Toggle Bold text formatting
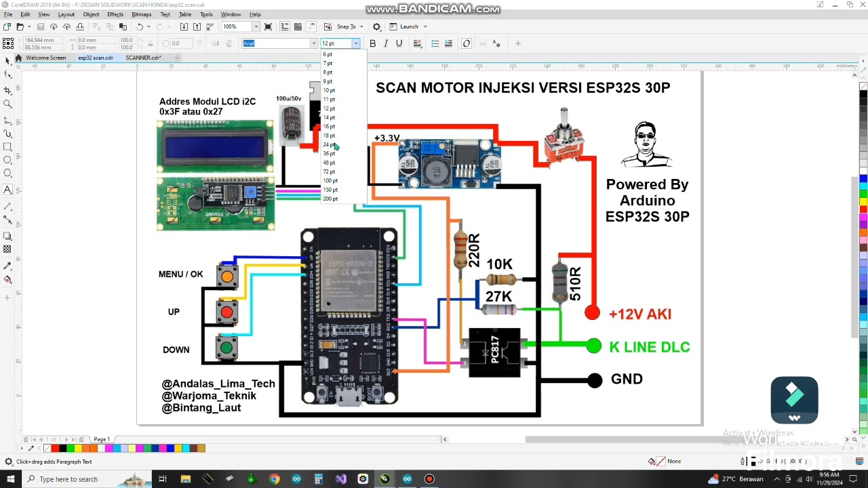The height and width of the screenshot is (488, 868). (x=372, y=43)
